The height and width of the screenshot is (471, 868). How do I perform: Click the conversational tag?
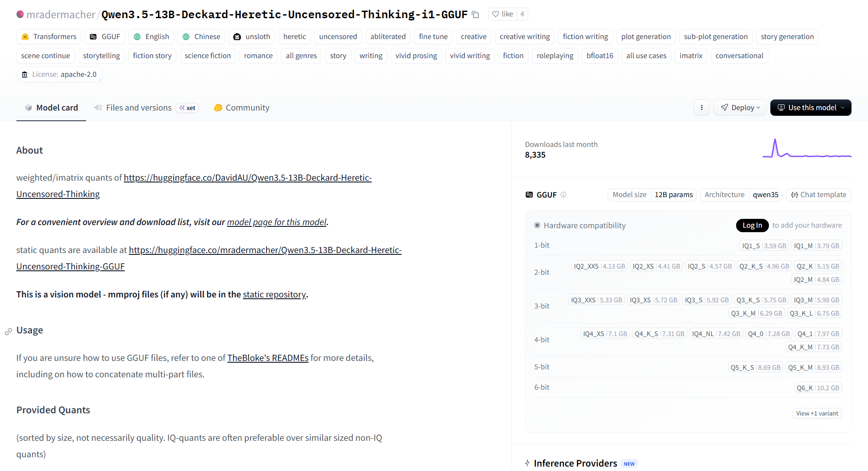pyautogui.click(x=739, y=55)
